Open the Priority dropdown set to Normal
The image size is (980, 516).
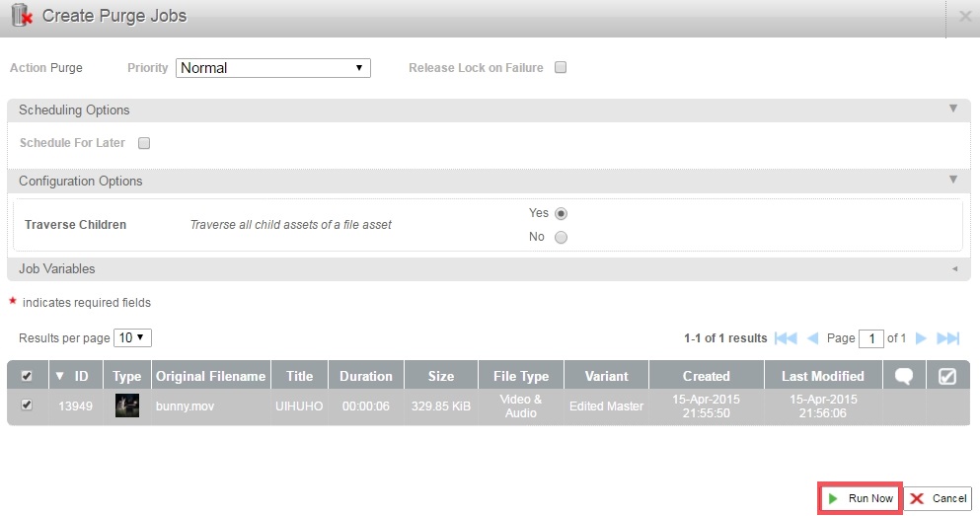coord(273,68)
